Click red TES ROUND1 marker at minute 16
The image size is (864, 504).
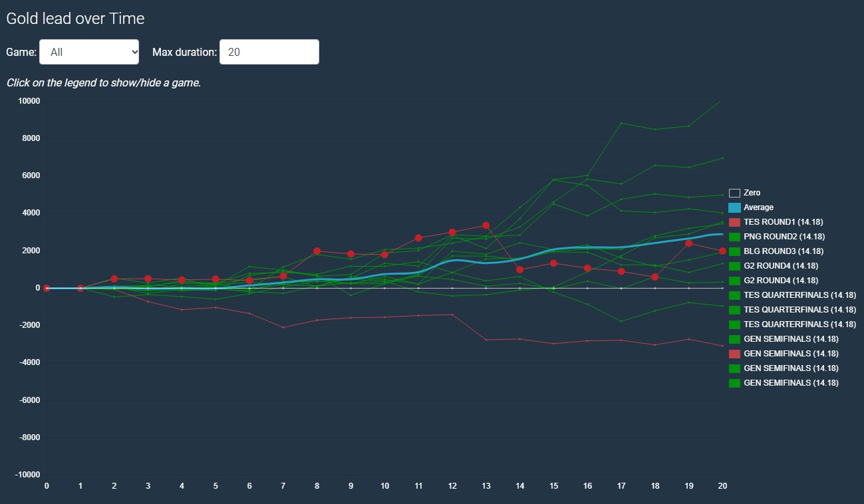[x=587, y=268]
